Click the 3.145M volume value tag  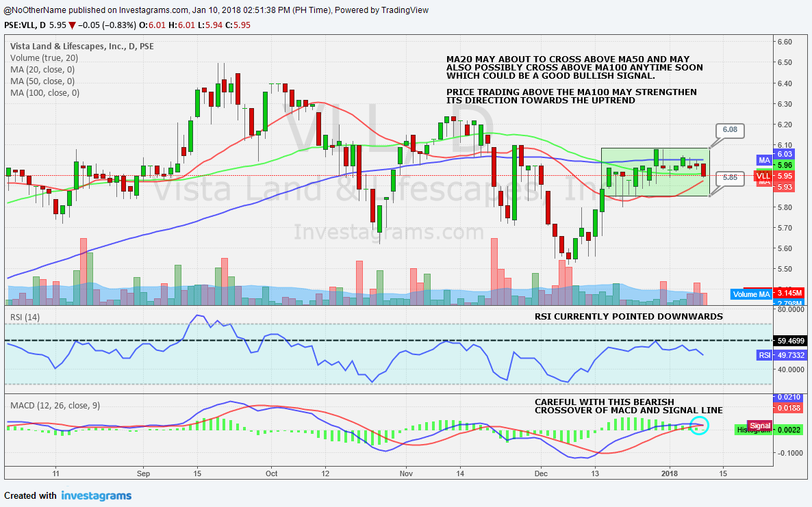pos(789,293)
